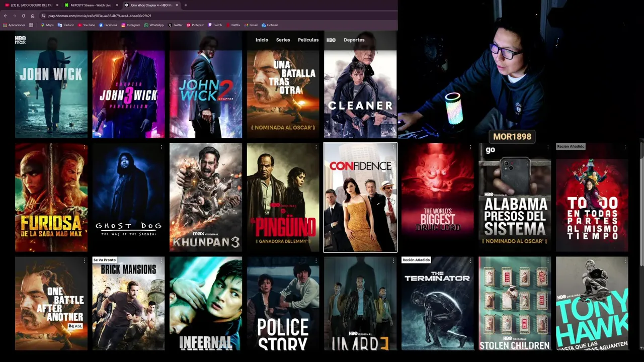Open the Deportes section
The height and width of the screenshot is (362, 644).
(354, 40)
